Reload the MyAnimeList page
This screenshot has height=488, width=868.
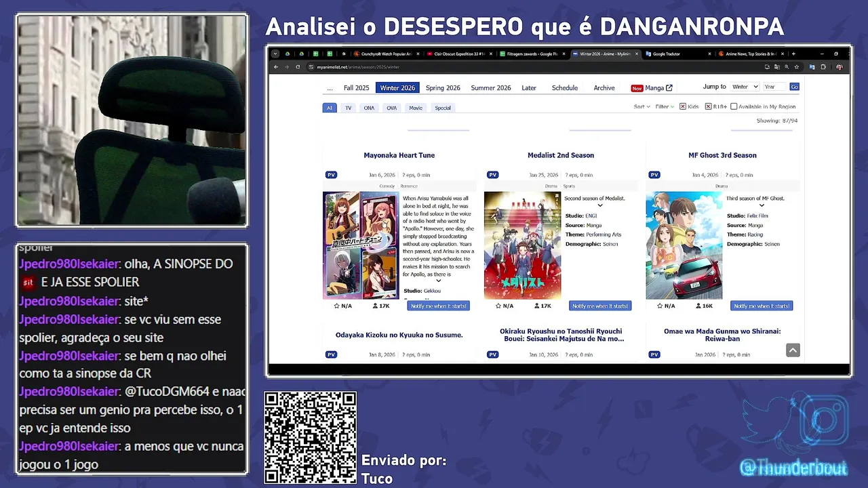click(298, 67)
